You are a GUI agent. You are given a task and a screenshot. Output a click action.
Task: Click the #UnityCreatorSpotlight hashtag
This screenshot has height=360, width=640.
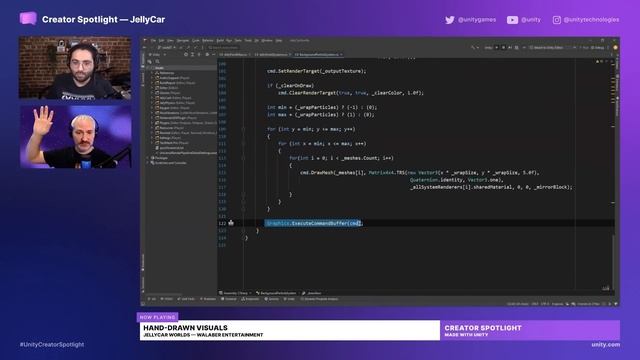[52, 344]
